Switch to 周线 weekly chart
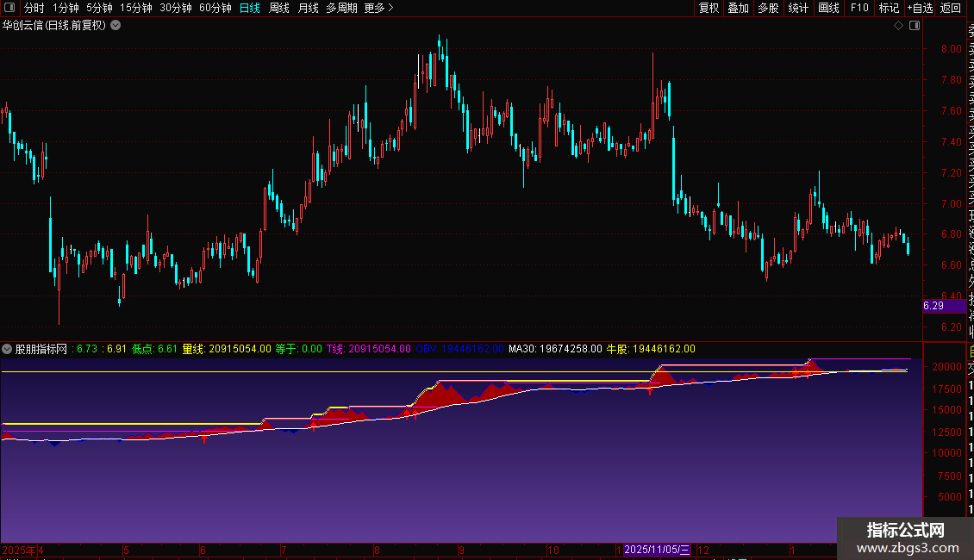 pyautogui.click(x=279, y=8)
